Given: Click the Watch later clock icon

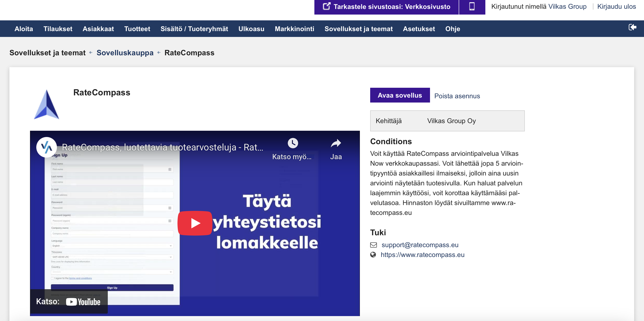Looking at the screenshot, I should (x=293, y=143).
